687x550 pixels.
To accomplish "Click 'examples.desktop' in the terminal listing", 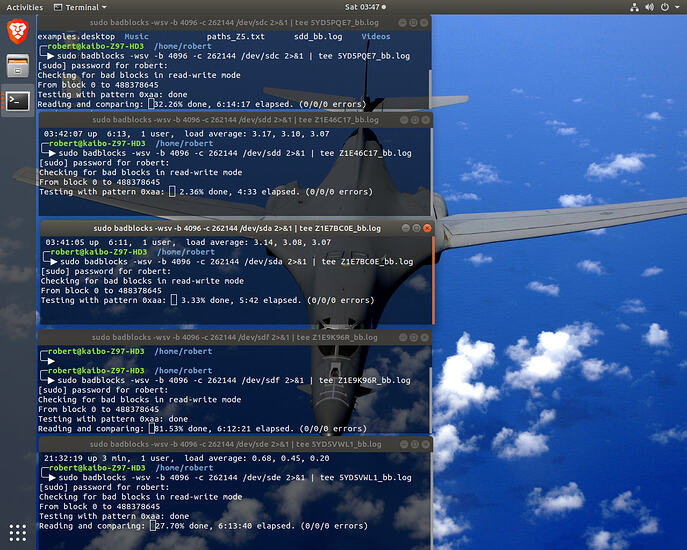I will pos(76,36).
